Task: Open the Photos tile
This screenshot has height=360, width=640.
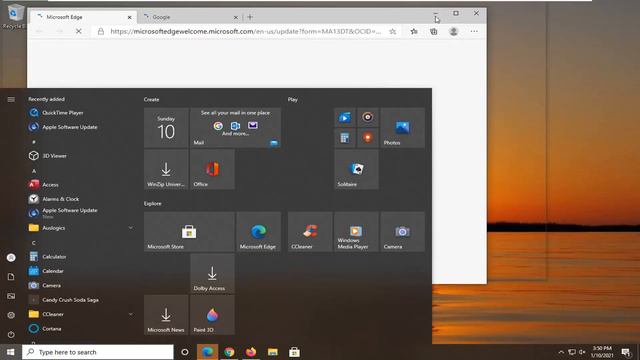Action: click(x=402, y=127)
